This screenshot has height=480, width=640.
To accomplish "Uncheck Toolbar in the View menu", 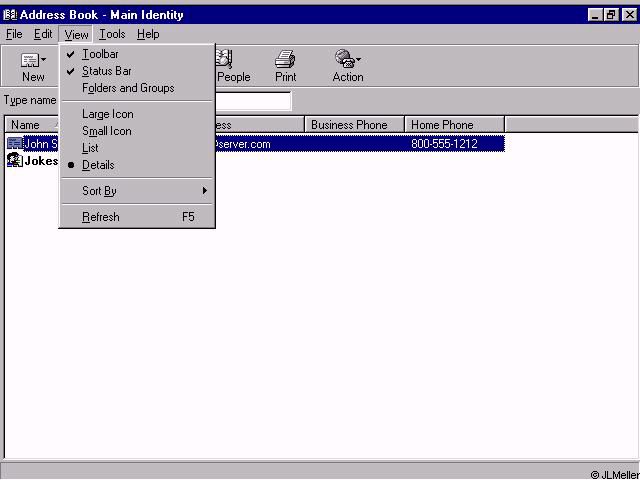I will [x=100, y=54].
